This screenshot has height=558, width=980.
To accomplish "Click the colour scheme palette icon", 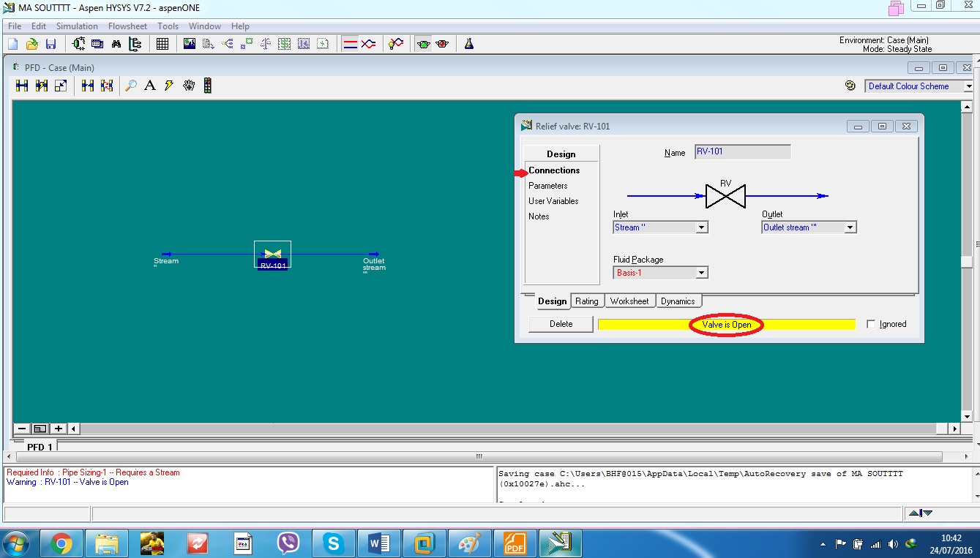I will point(850,86).
